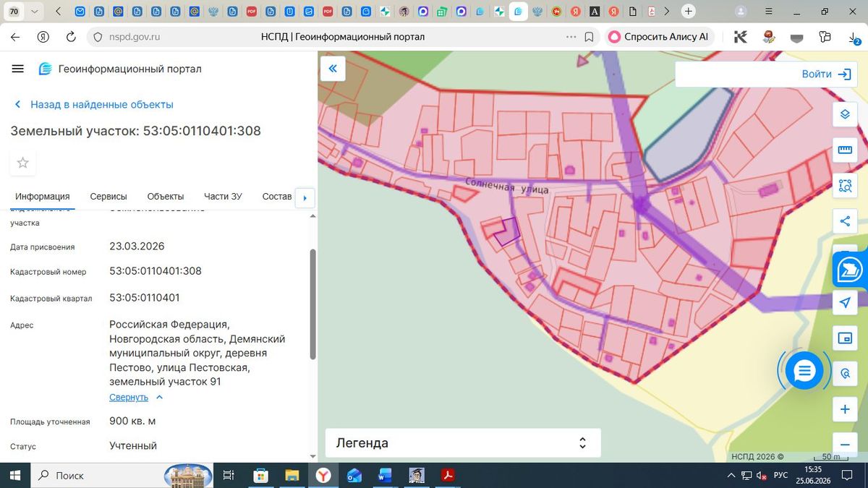This screenshot has width=868, height=488.
Task: Open the map layers tool
Action: 845,114
